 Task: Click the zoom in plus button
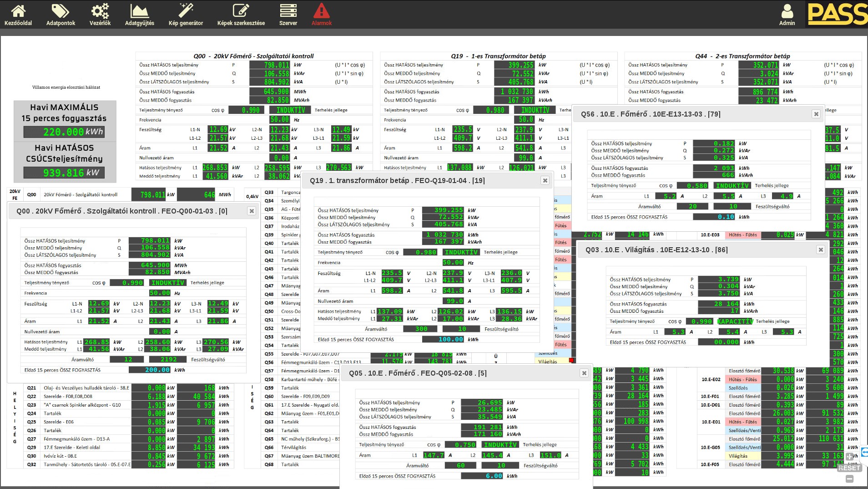849,457
